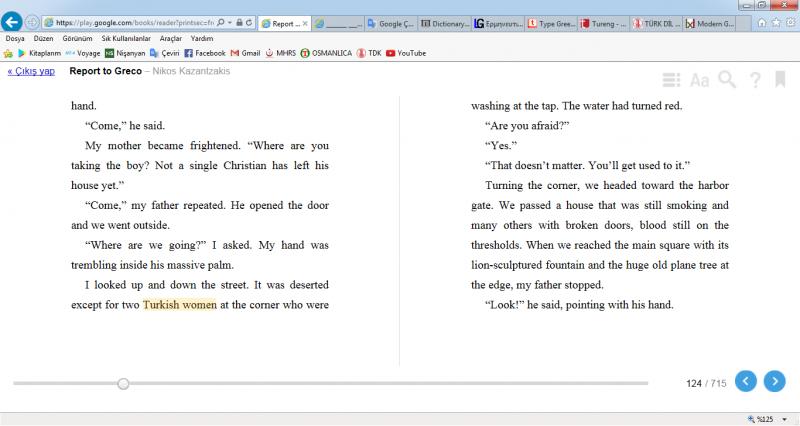Click the browser forward arrow button
The height and width of the screenshot is (426, 800).
[32, 22]
